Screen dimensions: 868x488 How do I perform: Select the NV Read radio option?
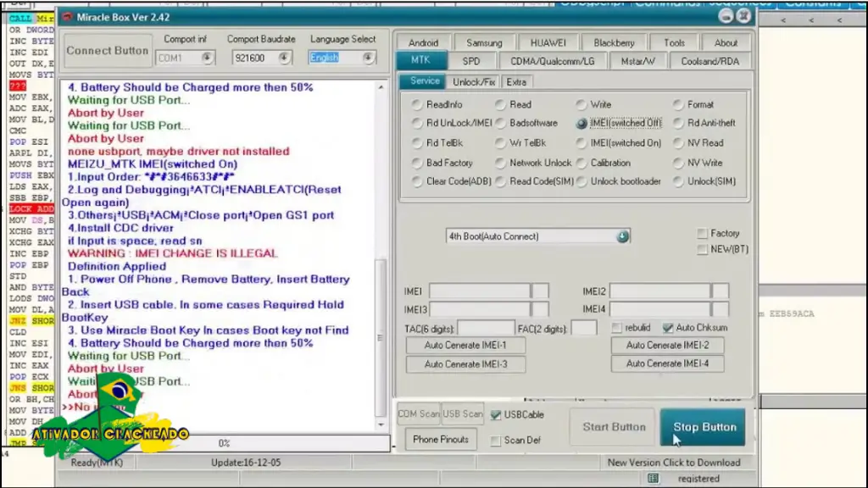(x=678, y=143)
